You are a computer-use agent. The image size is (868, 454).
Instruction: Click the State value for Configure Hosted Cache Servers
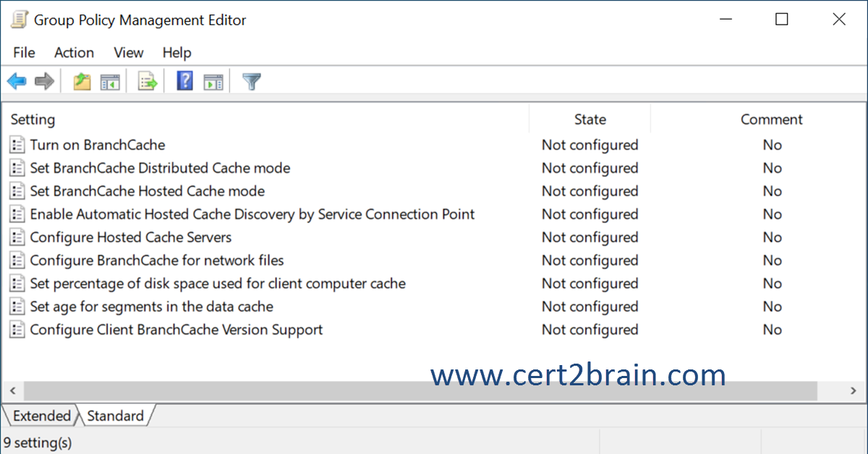[590, 237]
